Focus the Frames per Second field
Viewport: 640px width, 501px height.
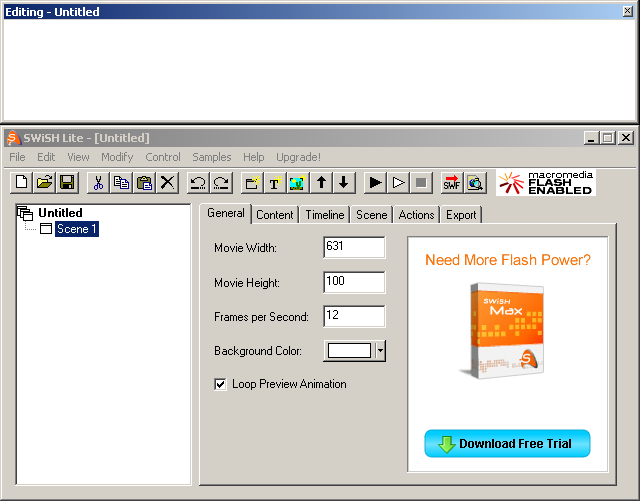pos(354,316)
